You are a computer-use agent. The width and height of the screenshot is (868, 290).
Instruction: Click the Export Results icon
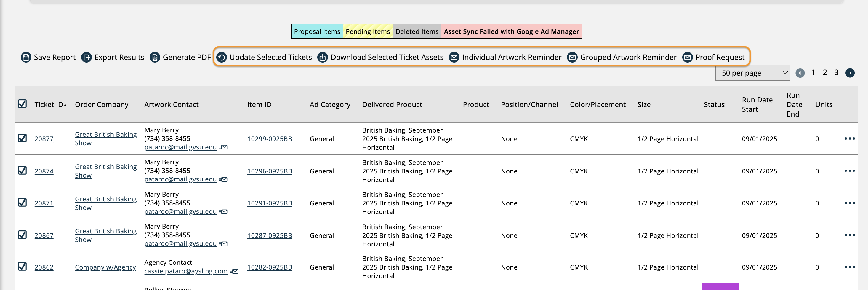(x=87, y=57)
